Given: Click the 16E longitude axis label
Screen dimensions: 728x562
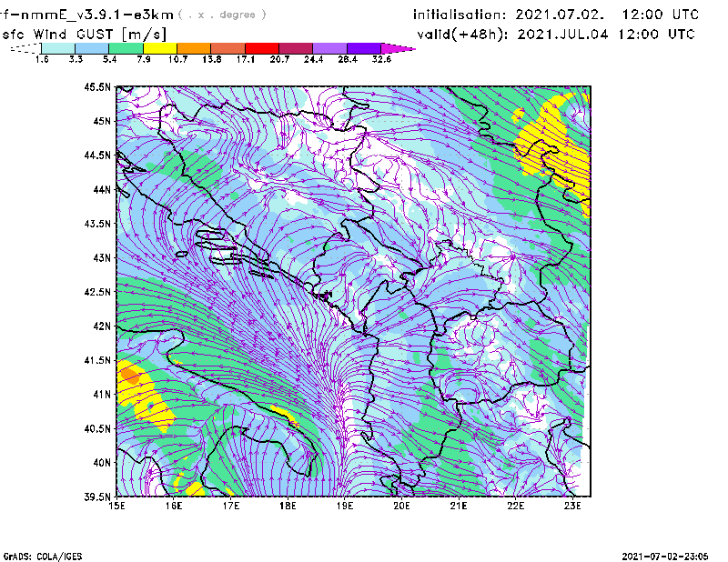Looking at the screenshot, I should click(174, 506).
